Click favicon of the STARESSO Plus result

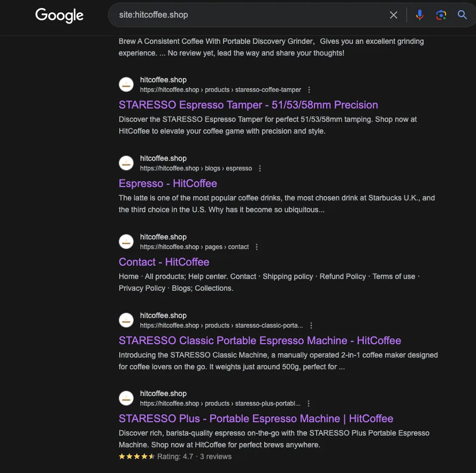tap(126, 398)
